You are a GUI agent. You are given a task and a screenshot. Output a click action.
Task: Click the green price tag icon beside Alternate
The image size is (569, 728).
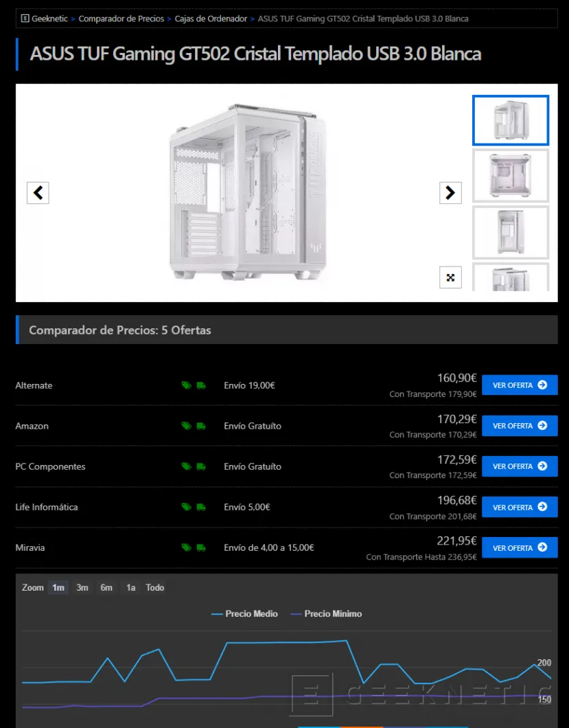click(185, 385)
